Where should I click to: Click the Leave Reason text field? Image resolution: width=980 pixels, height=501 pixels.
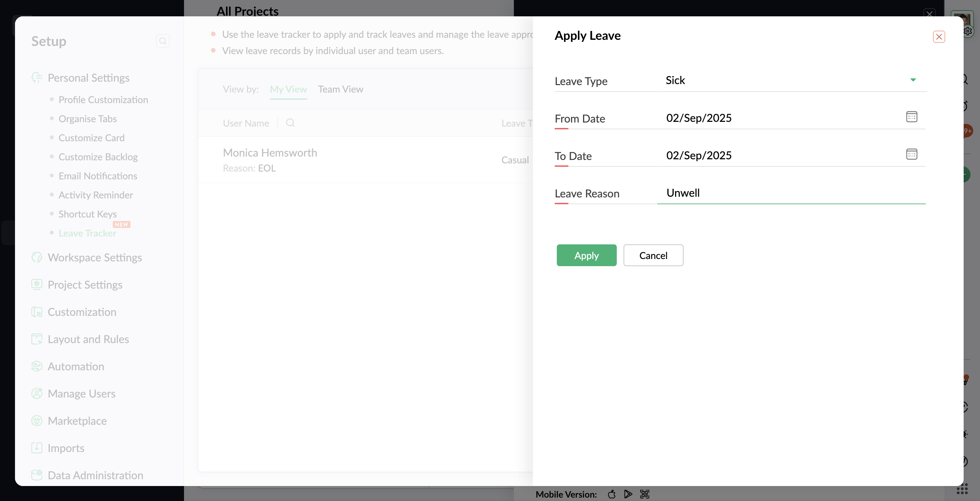point(791,193)
